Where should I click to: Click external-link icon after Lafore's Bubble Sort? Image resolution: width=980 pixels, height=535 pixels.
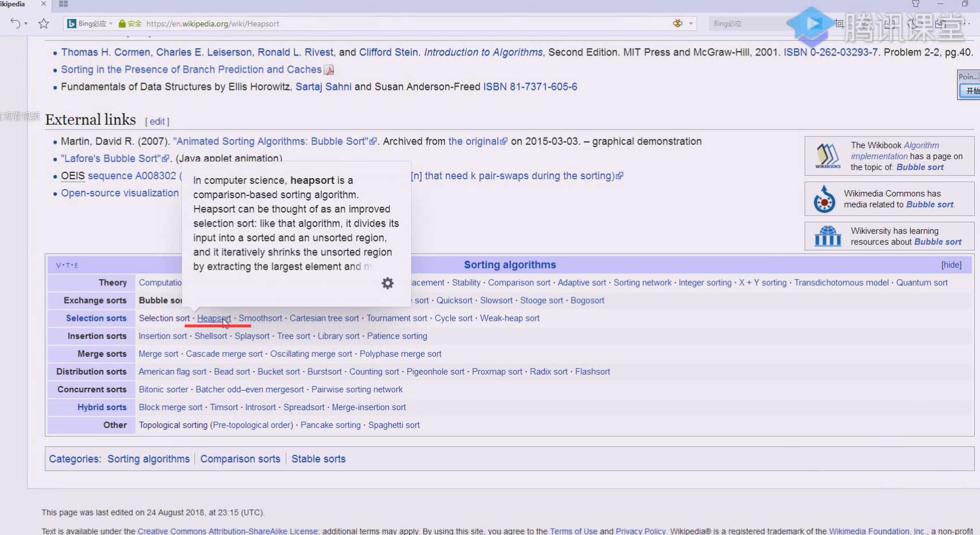pos(166,159)
